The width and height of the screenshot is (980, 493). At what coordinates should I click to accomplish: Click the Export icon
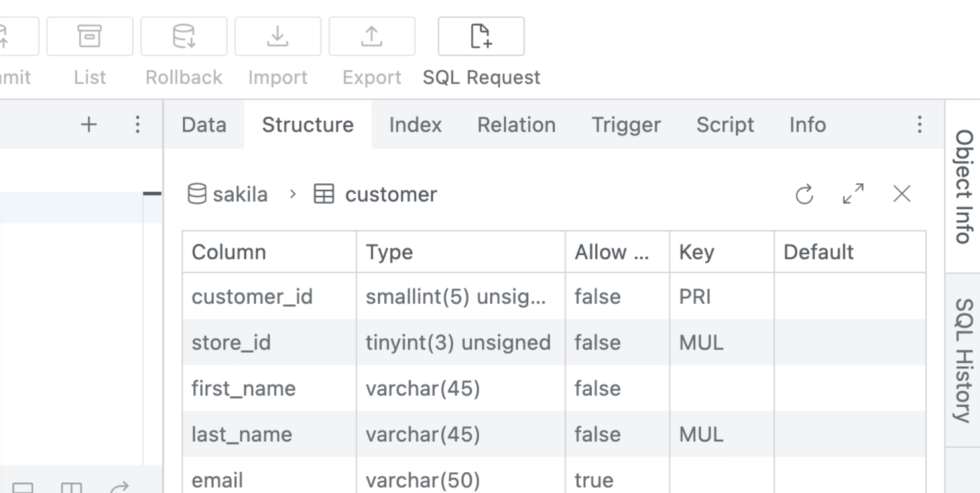pyautogui.click(x=371, y=37)
